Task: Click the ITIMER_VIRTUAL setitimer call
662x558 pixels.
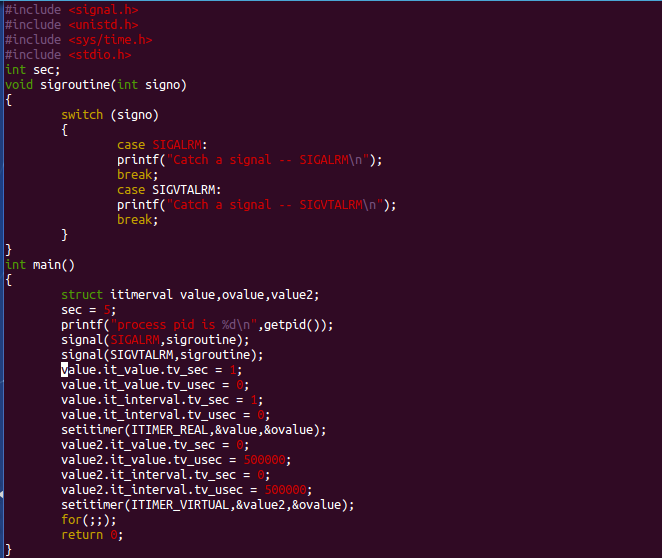Action: click(x=208, y=505)
